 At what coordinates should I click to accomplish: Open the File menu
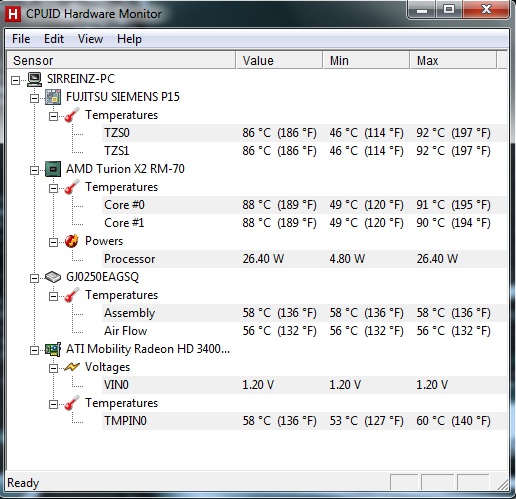[21, 39]
